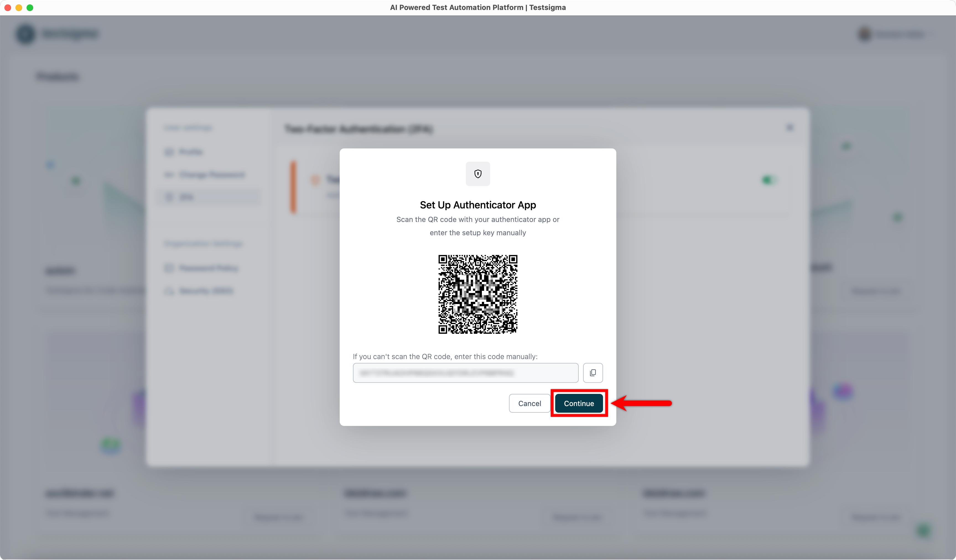Copy the setup key using the copy icon

[x=593, y=373]
